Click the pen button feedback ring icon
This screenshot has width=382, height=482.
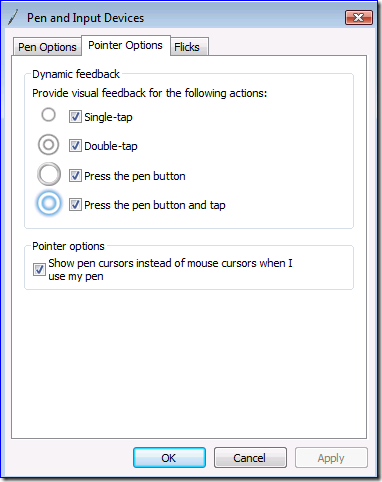[x=49, y=174]
